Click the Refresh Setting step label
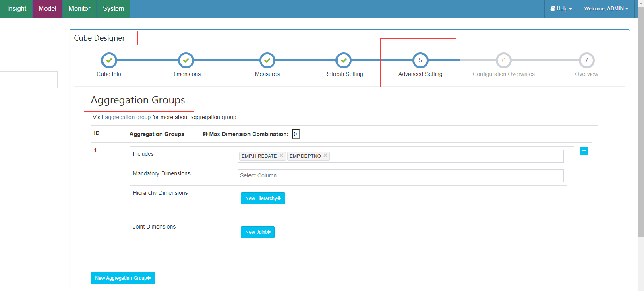 [x=344, y=74]
